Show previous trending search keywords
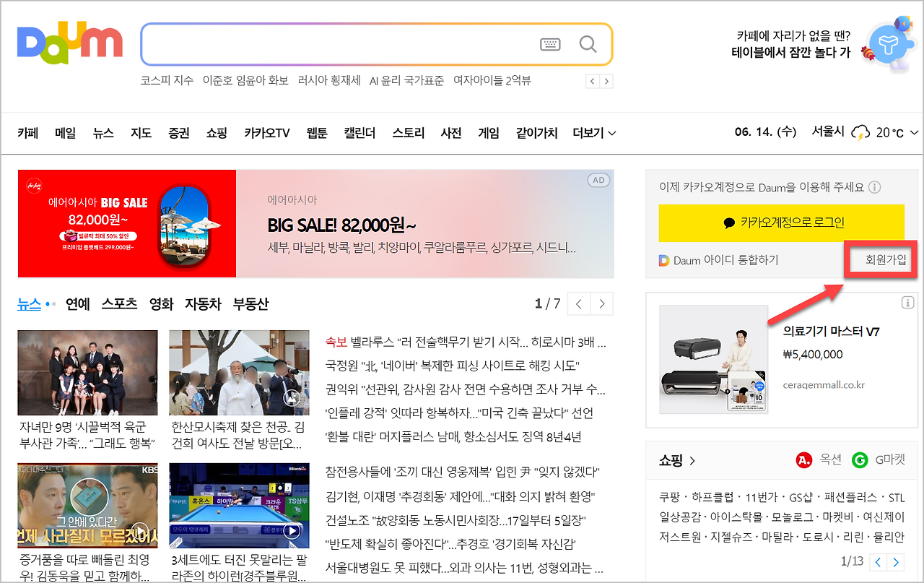 593,82
